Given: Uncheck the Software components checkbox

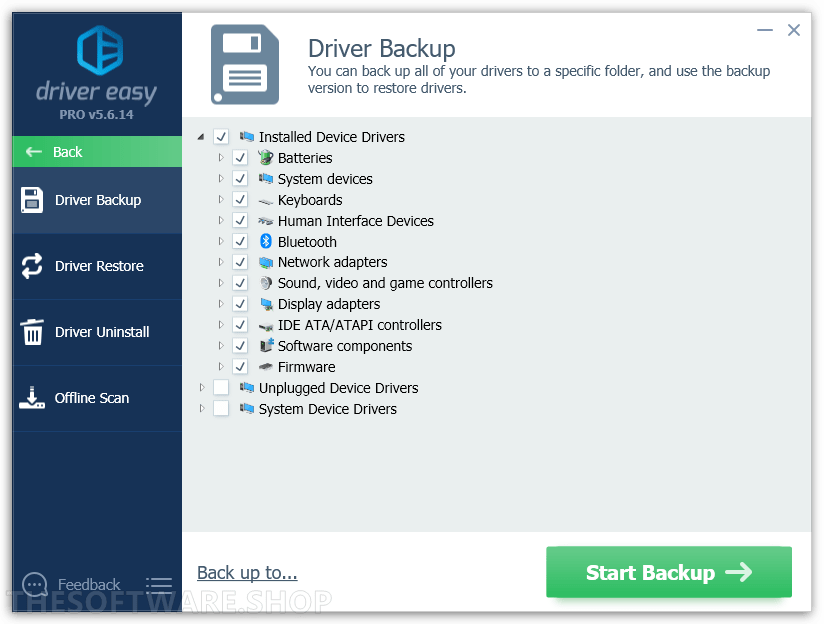Looking at the screenshot, I should pos(240,345).
